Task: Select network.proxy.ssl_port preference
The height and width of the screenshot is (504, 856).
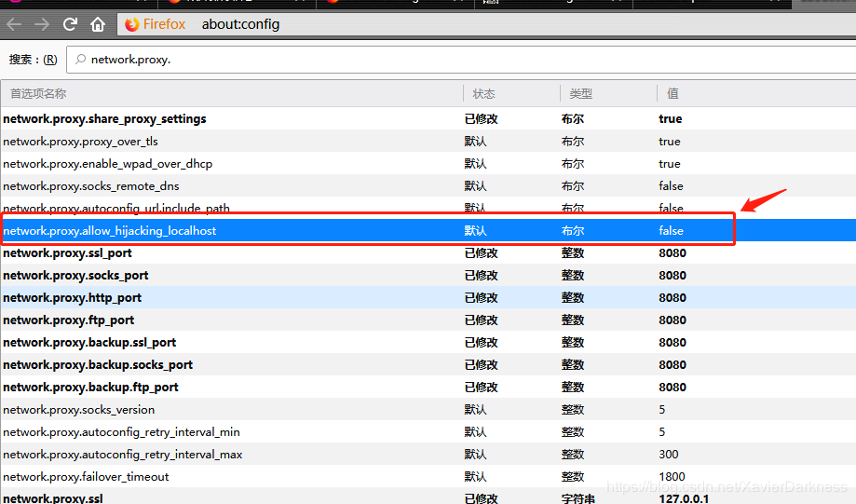Action: (428, 252)
